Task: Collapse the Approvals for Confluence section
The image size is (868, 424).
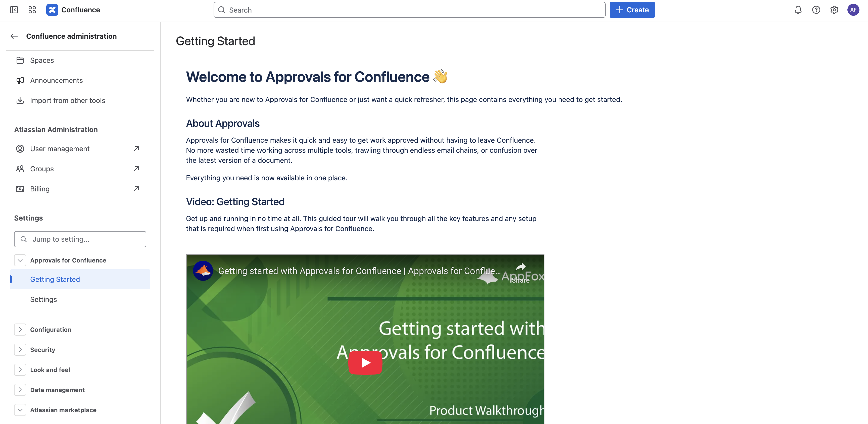Action: (x=20, y=260)
